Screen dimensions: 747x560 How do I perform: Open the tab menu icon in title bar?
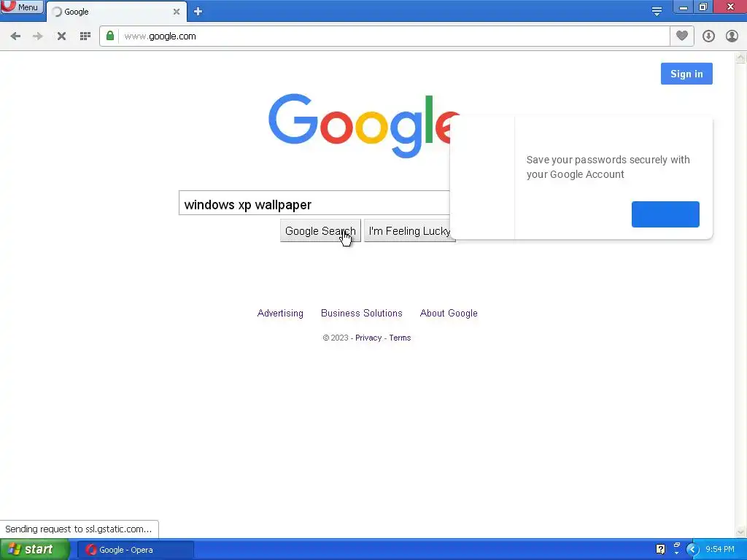(x=657, y=11)
